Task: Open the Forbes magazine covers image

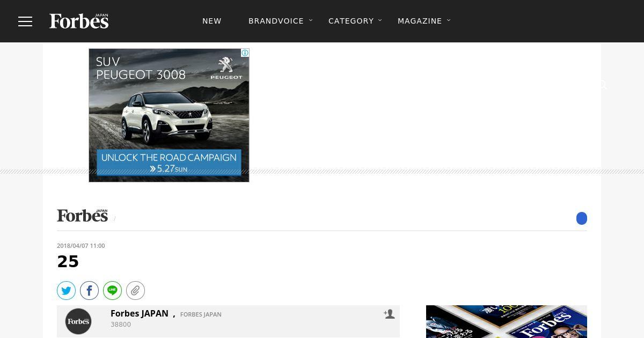Action: tap(507, 322)
